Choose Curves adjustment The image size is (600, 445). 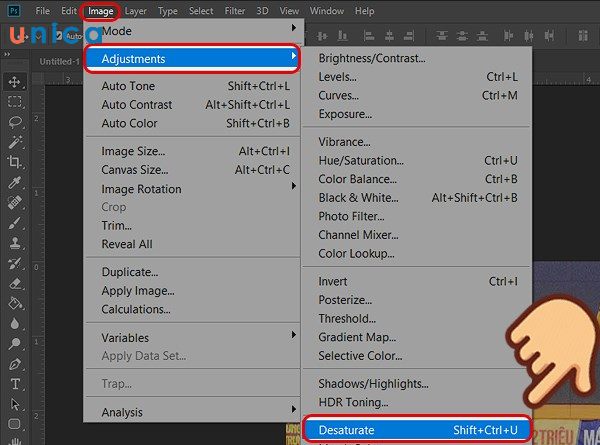(x=417, y=95)
